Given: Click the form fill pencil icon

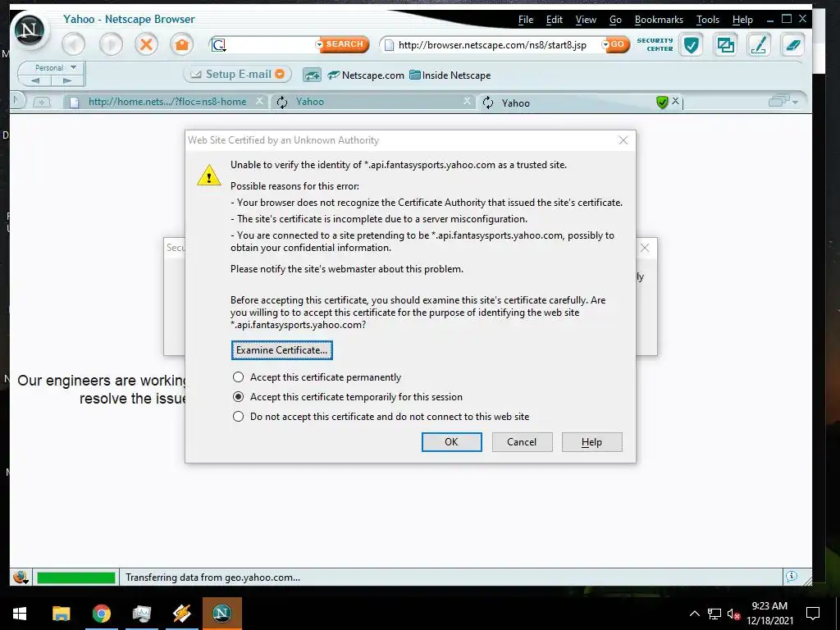Looking at the screenshot, I should (759, 44).
